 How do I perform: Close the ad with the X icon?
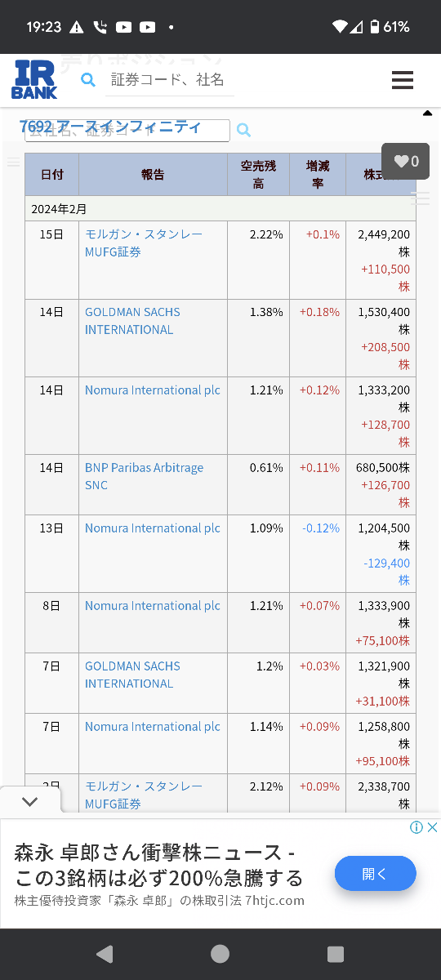(x=433, y=827)
